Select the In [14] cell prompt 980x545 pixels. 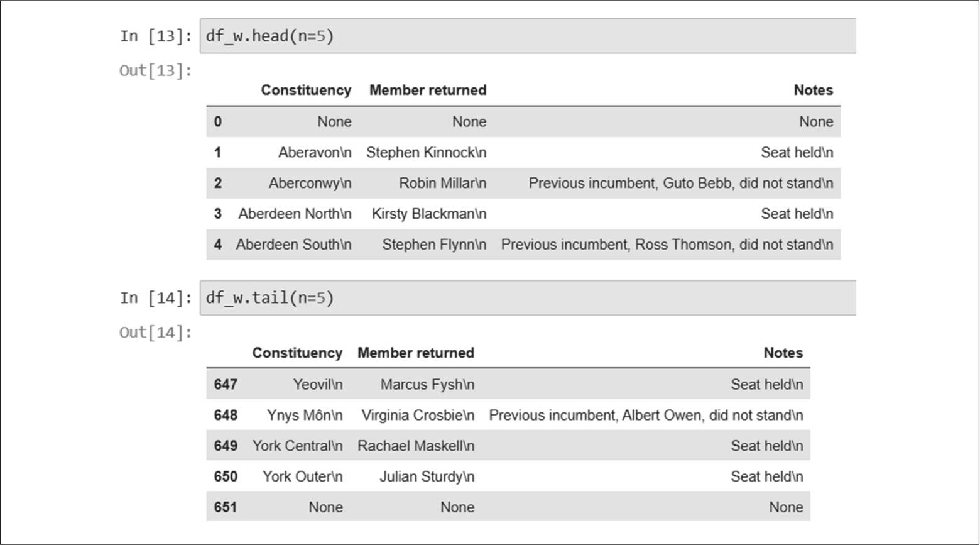[x=156, y=298]
